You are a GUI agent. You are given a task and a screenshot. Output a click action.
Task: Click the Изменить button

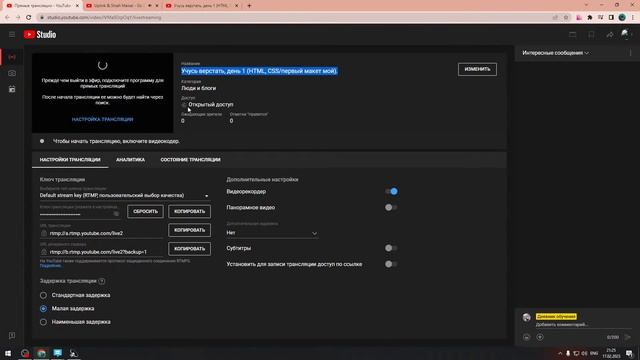coord(477,69)
